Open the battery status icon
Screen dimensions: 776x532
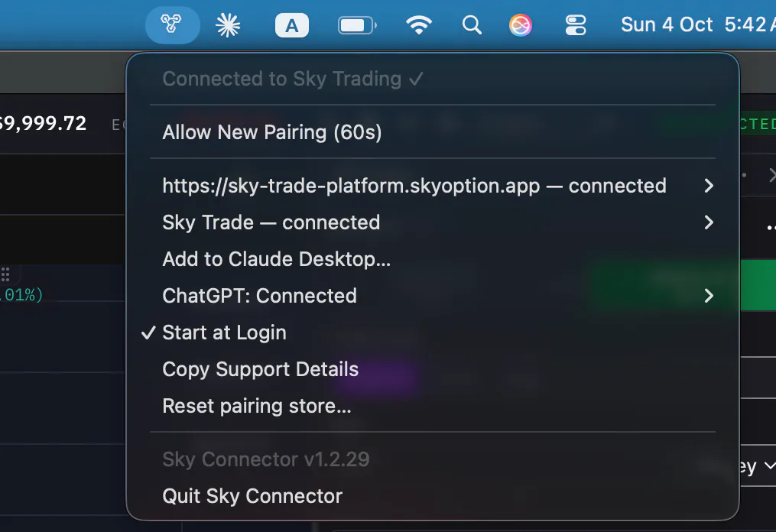(x=357, y=25)
